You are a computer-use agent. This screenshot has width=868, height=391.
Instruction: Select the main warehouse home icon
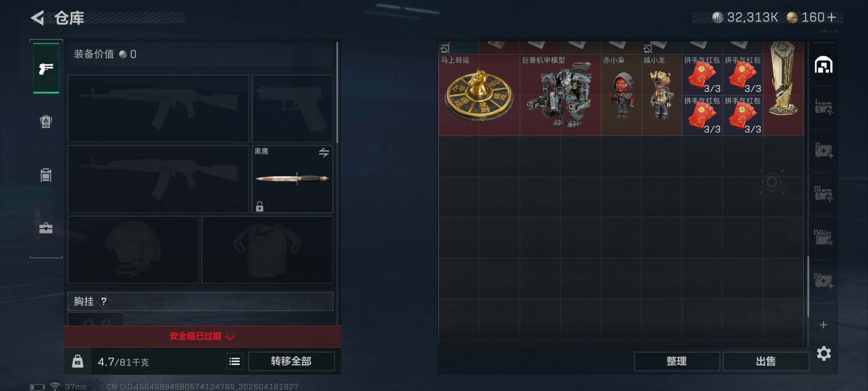(x=824, y=65)
